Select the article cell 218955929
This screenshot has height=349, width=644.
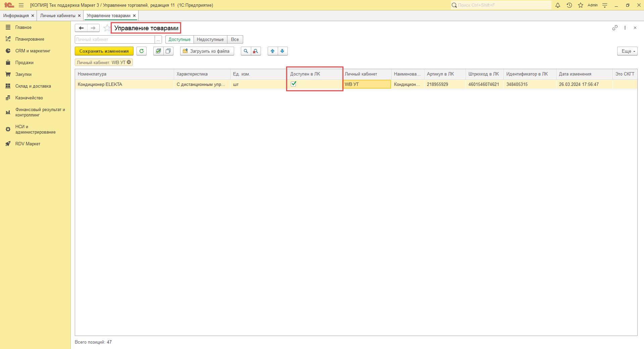click(445, 85)
